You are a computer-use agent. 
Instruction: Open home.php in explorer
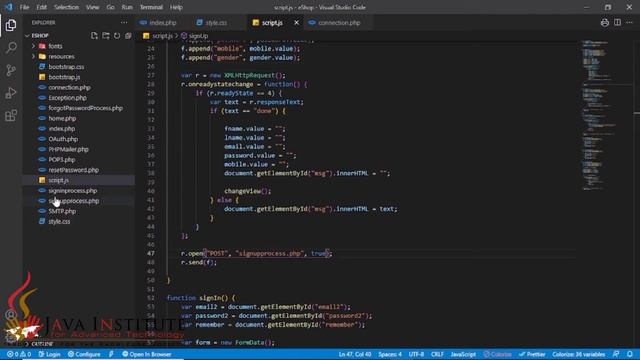(62, 118)
